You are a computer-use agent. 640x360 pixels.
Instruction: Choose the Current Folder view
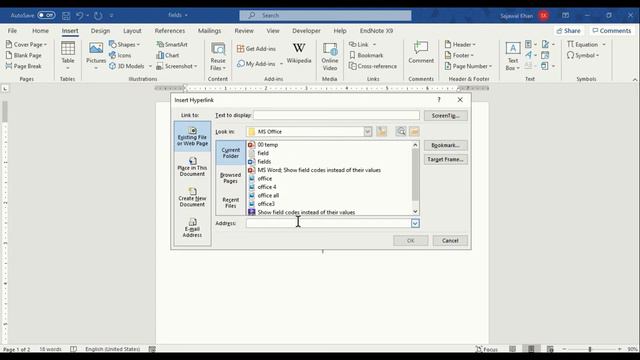click(x=231, y=153)
